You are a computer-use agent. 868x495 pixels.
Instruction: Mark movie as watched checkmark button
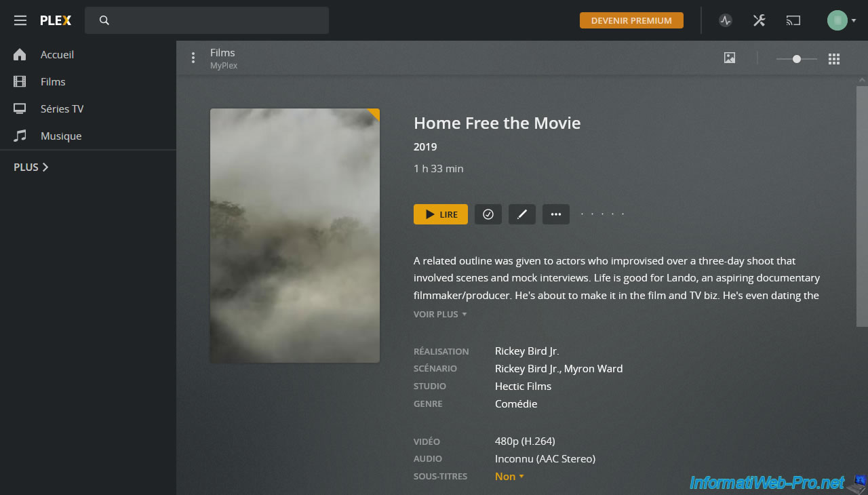click(488, 214)
